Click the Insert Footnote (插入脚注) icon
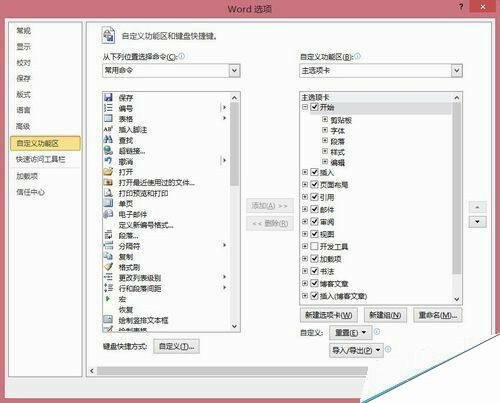This screenshot has height=403, width=500. coord(108,129)
